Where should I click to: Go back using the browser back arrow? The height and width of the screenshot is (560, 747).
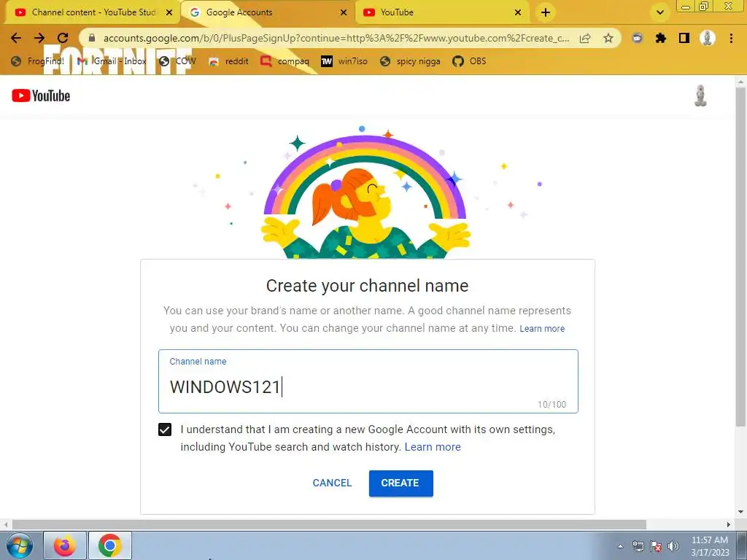(16, 38)
